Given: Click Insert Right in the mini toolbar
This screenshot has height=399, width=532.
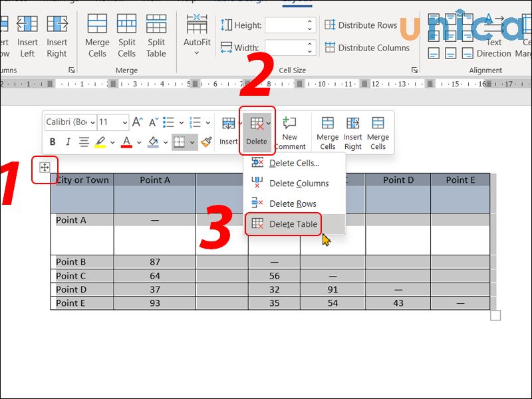Looking at the screenshot, I should coord(353,132).
